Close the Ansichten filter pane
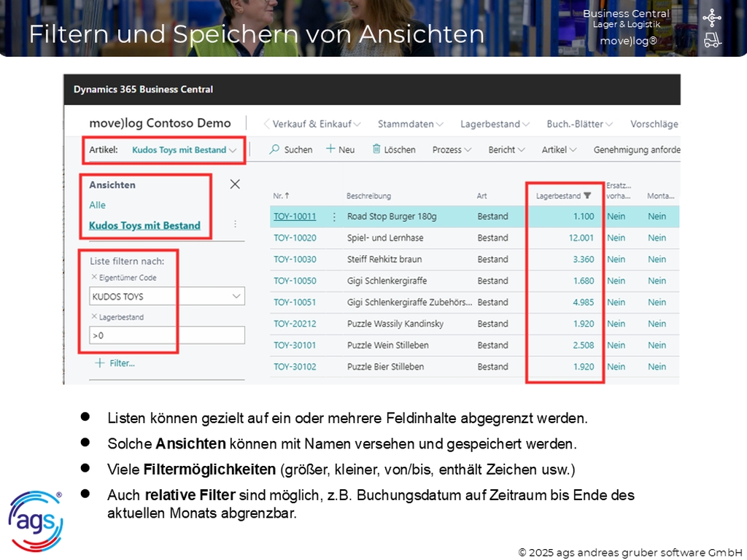 [x=235, y=184]
